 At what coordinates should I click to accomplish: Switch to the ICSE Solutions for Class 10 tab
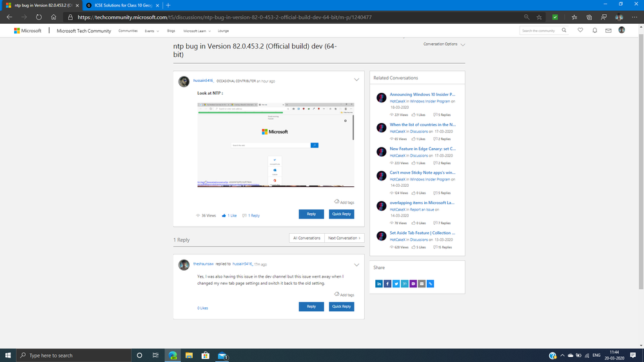(122, 5)
